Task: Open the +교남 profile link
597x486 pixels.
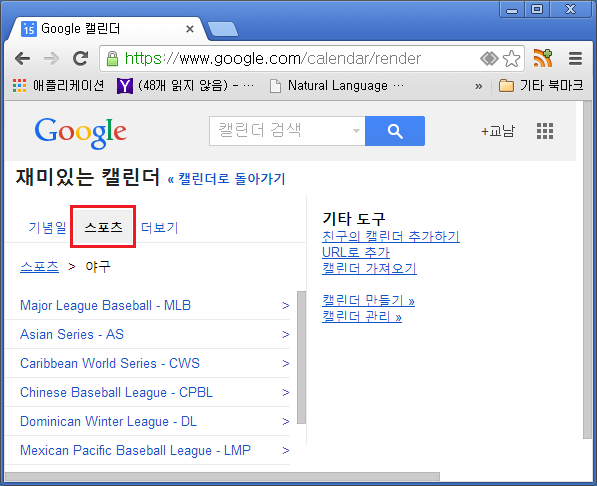Action: (x=498, y=131)
